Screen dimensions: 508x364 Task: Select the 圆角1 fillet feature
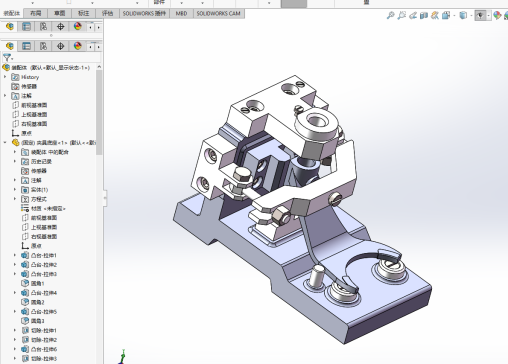(33, 283)
